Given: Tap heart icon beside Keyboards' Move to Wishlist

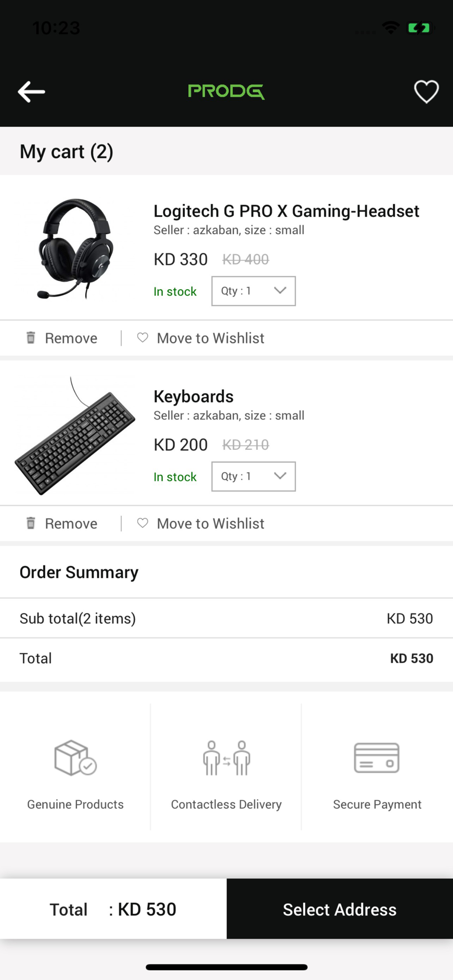Looking at the screenshot, I should pyautogui.click(x=143, y=523).
